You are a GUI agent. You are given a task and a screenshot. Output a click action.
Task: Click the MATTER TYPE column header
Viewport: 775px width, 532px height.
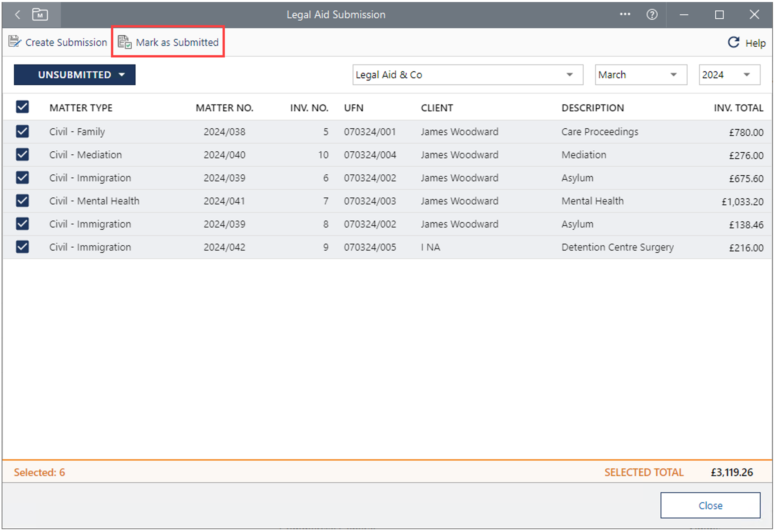tap(81, 108)
